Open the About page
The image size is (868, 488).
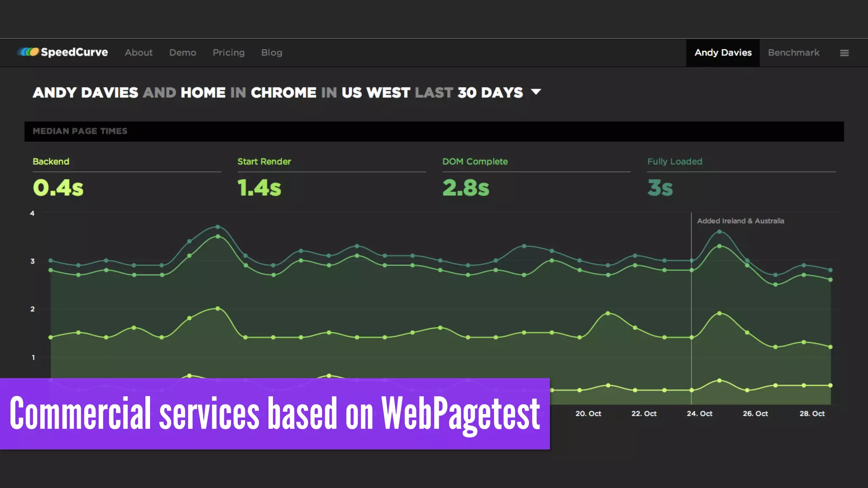coord(139,53)
